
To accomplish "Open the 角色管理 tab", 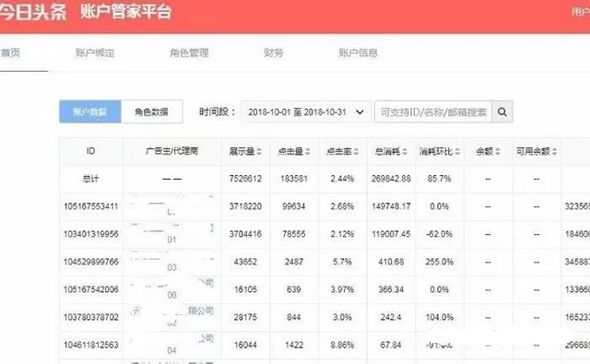I will coord(189,53).
